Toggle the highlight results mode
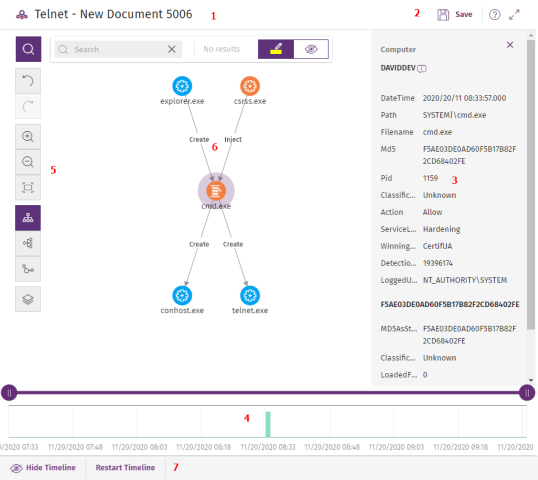Screen dimensions: 538x480 click(276, 49)
